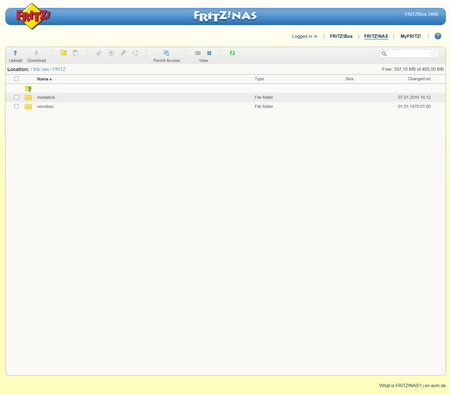The image size is (450, 395).
Task: Open the MyFRITZ! navigation link
Action: [x=411, y=36]
